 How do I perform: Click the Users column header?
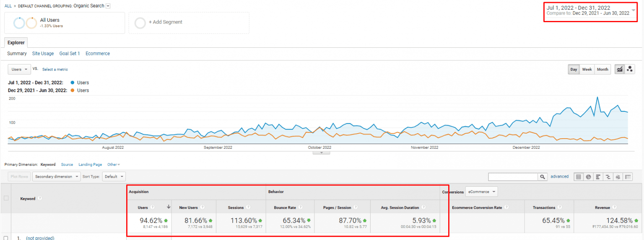(143, 207)
